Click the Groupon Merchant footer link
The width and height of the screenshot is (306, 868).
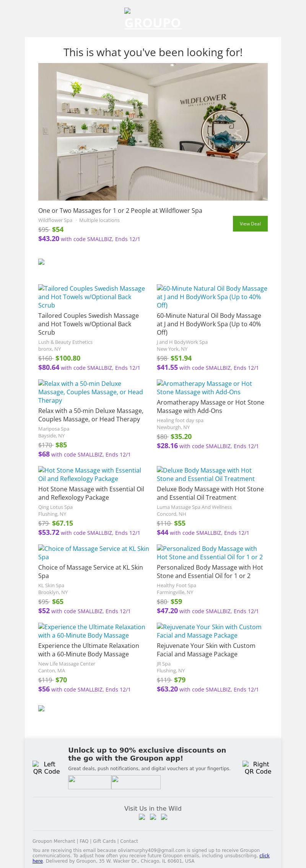point(54,841)
